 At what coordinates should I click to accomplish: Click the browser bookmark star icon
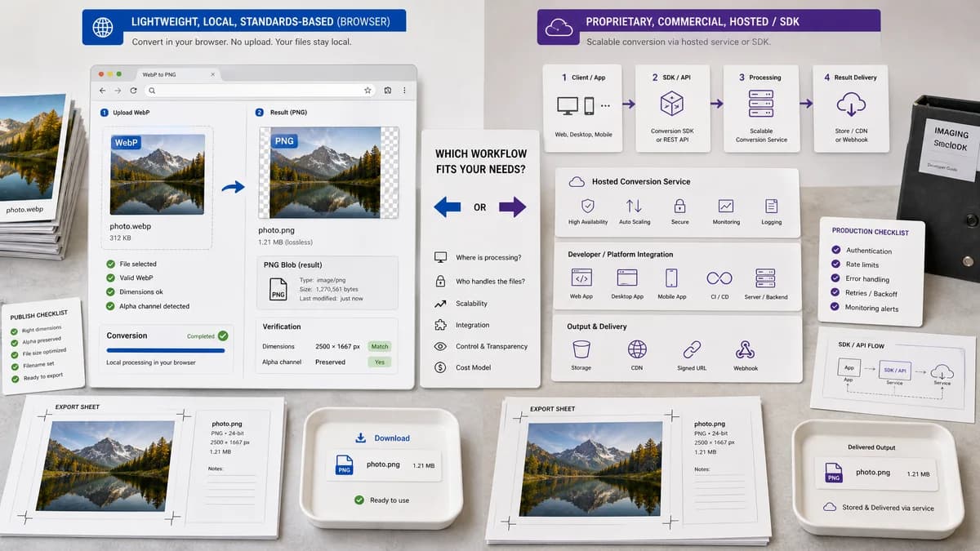tap(367, 91)
